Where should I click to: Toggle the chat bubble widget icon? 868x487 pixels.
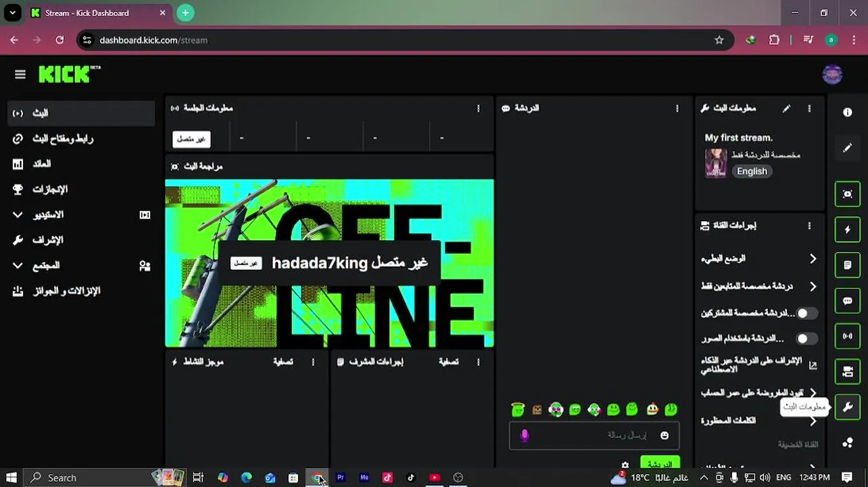point(847,301)
